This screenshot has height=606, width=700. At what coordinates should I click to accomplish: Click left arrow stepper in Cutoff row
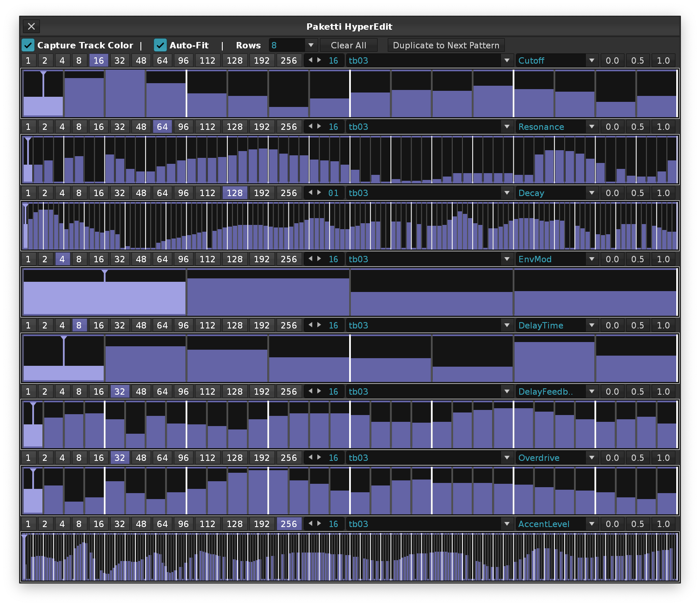311,60
